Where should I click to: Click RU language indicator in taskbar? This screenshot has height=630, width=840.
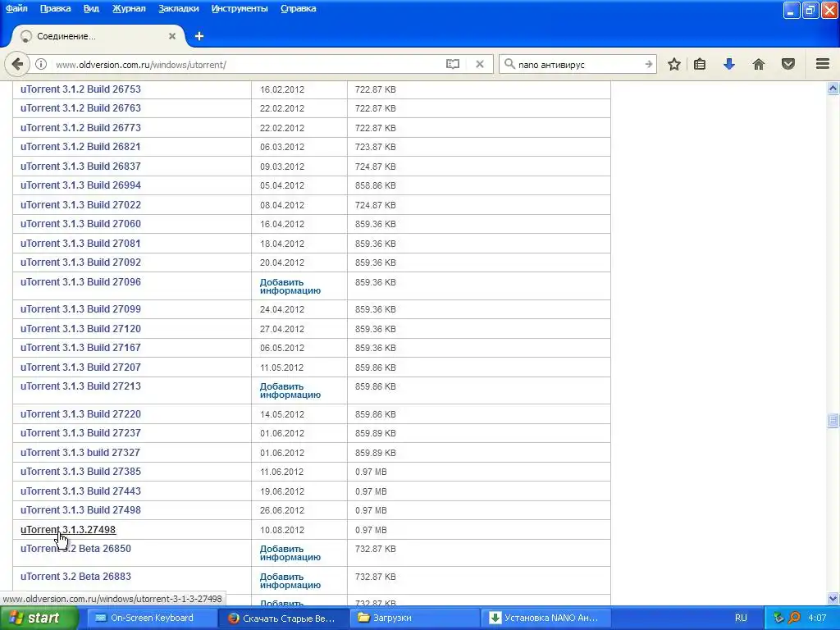point(741,619)
